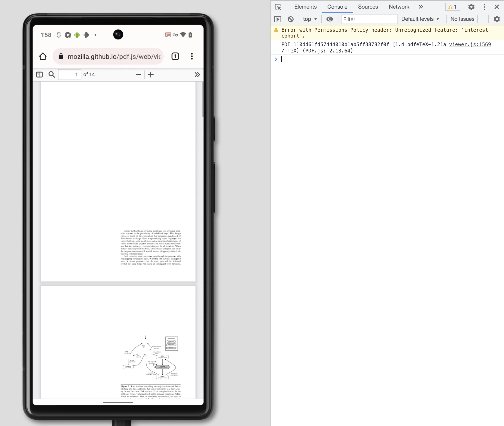Clear the DevTools console
Viewport: 504px width, 426px height.
click(291, 19)
